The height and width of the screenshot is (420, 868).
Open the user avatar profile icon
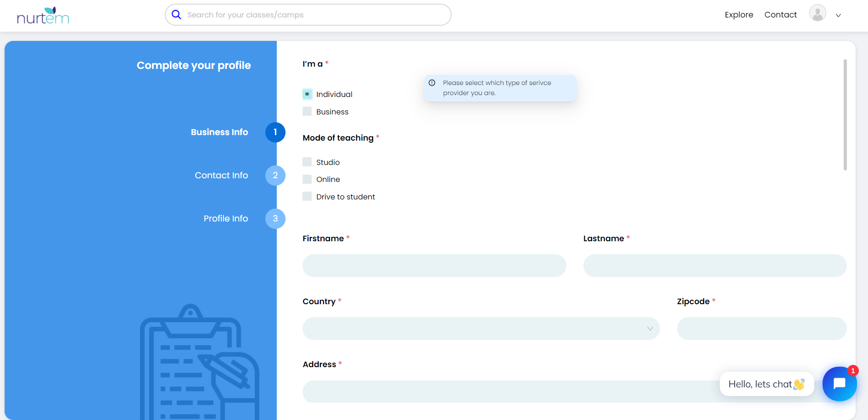coord(817,13)
